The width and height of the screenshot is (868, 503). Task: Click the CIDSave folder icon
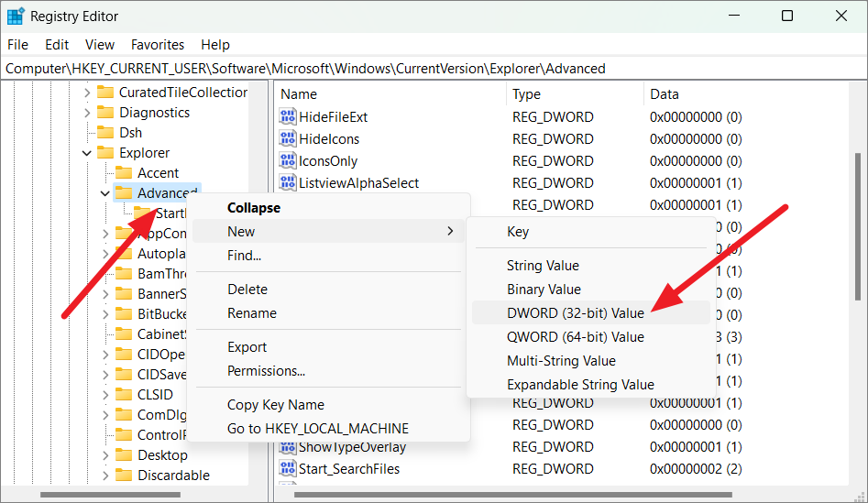(x=124, y=375)
